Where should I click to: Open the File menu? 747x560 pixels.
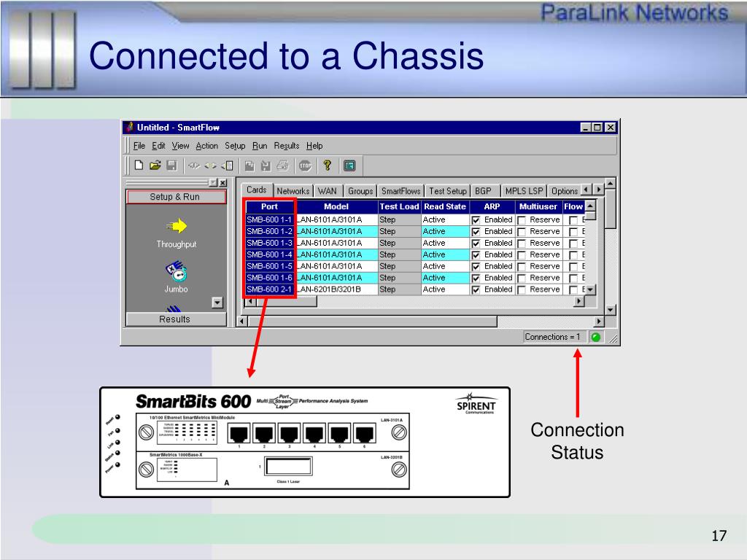point(139,146)
